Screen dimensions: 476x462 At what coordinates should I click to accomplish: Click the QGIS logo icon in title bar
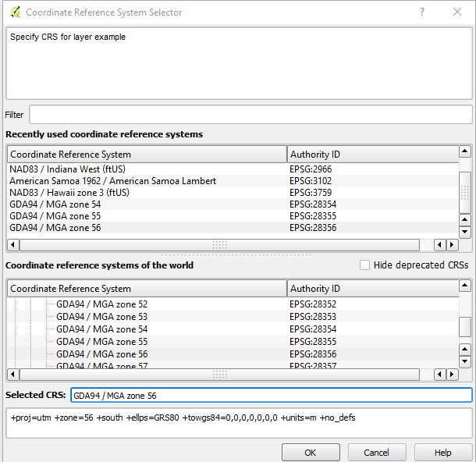tap(15, 12)
